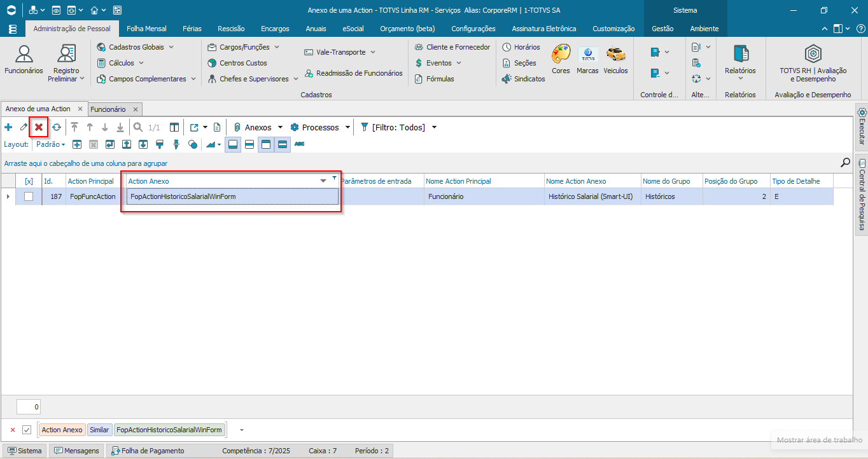The image size is (868, 459).
Task: Open Centros Custos
Action: [237, 63]
